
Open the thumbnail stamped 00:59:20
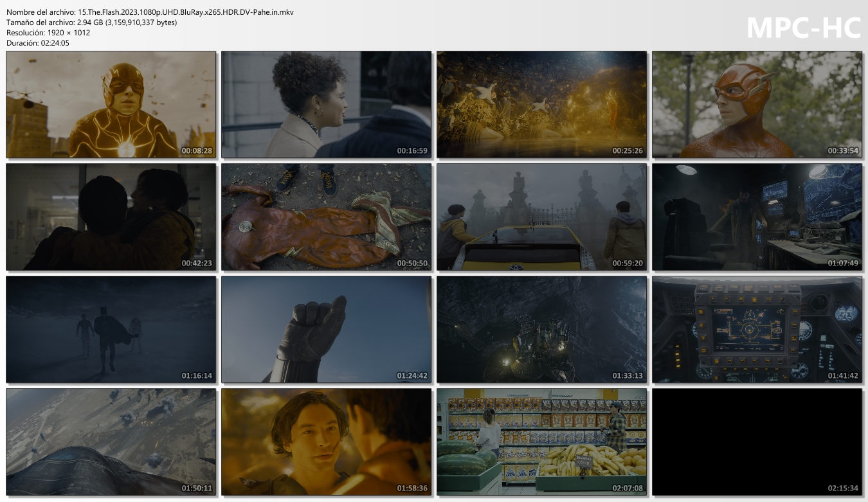click(542, 217)
